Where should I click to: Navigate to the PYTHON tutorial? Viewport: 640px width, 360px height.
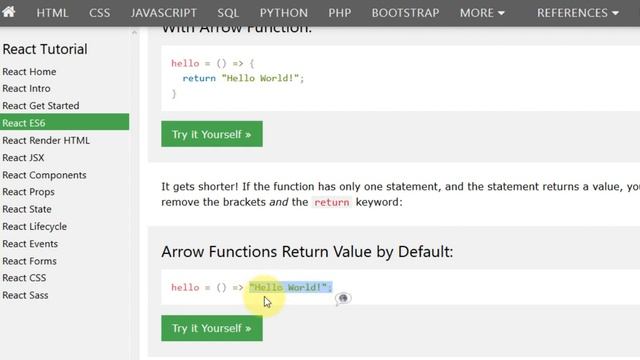[284, 13]
